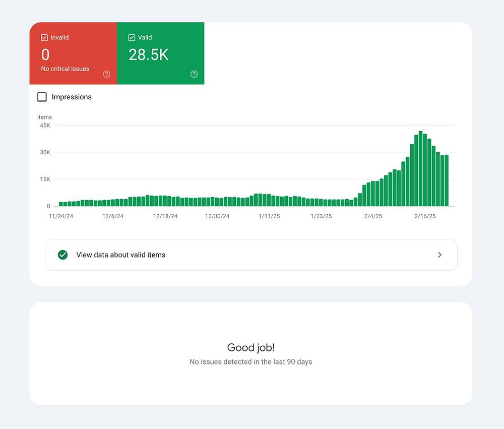Screen dimensions: 504x429
Task: Expand valid items details via chevron arrow
Action: pos(439,255)
